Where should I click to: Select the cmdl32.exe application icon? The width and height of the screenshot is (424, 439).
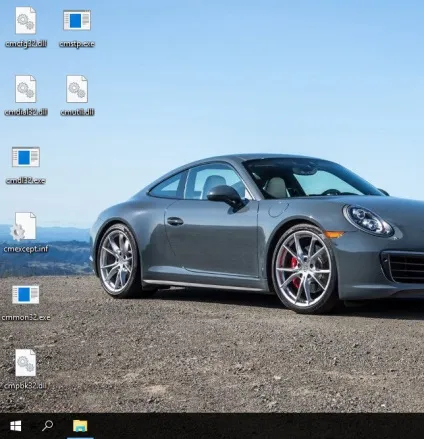click(x=26, y=157)
